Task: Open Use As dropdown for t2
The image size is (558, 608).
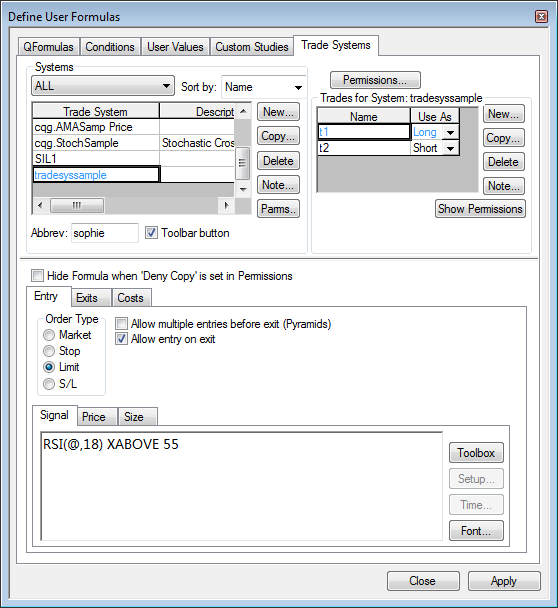Action: 450,148
